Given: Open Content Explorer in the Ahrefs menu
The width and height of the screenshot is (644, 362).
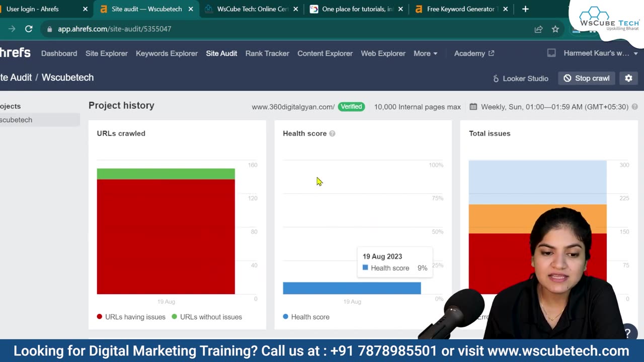Looking at the screenshot, I should point(325,53).
